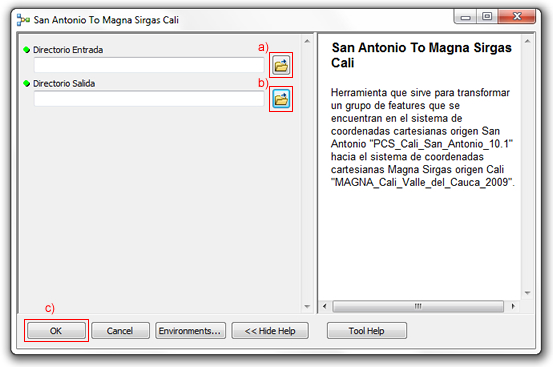
Task: Cancel the San Antonio transformation dialog
Action: click(x=120, y=331)
